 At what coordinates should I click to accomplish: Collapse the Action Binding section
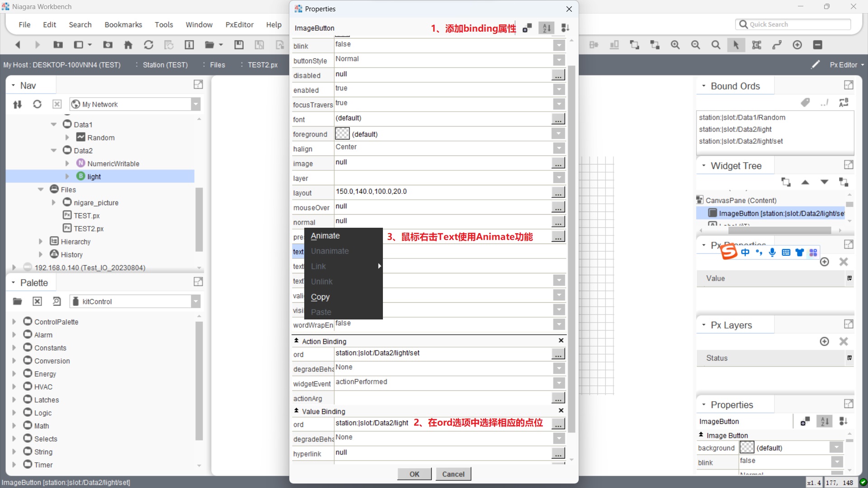tap(297, 341)
